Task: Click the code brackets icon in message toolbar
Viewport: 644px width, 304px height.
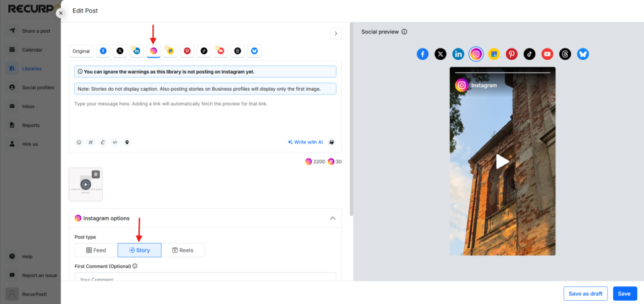Action: point(115,142)
